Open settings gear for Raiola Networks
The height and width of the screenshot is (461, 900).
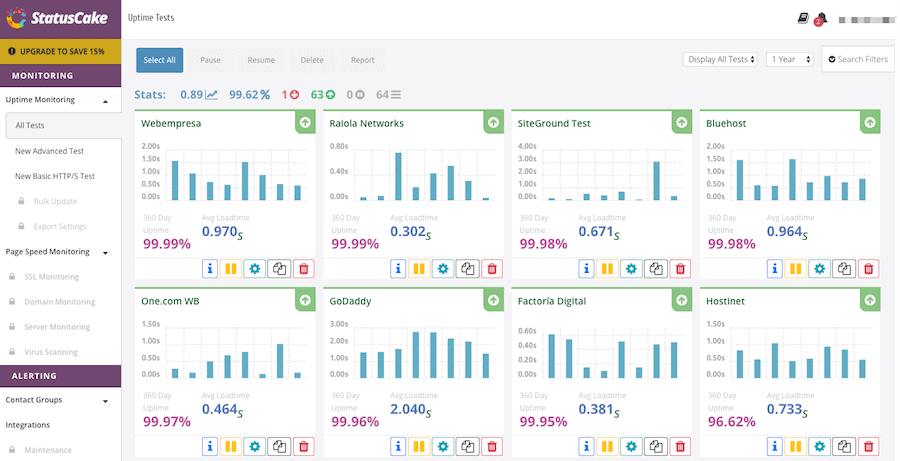[443, 269]
